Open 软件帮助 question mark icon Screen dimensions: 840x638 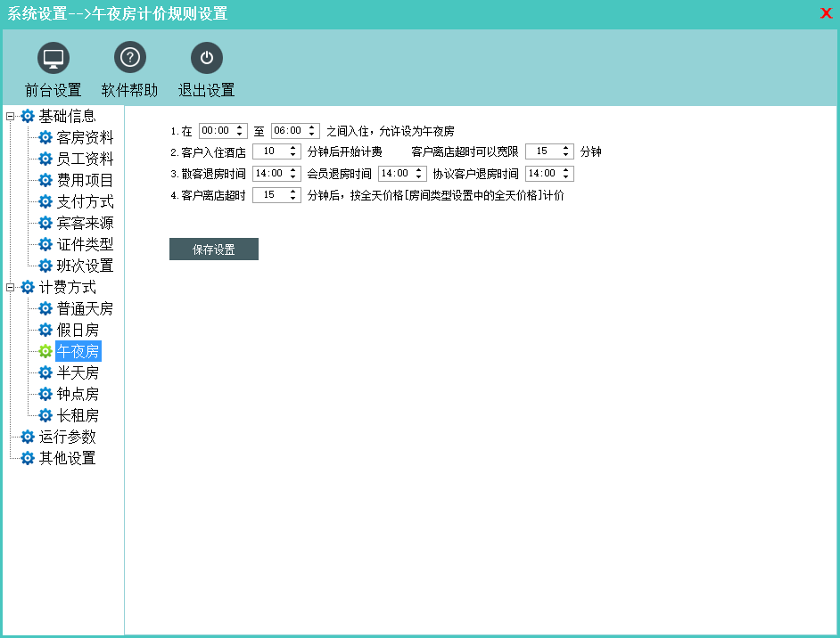click(129, 58)
